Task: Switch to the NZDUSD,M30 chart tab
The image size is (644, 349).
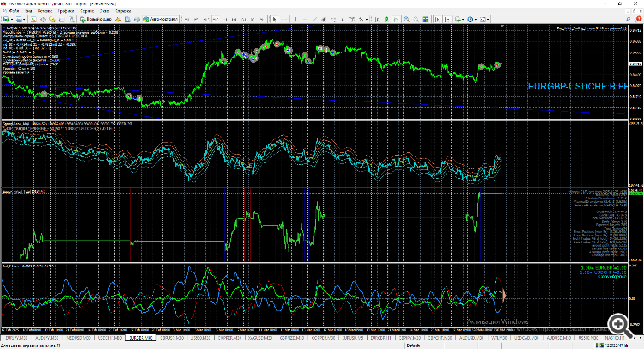Action: (x=79, y=338)
